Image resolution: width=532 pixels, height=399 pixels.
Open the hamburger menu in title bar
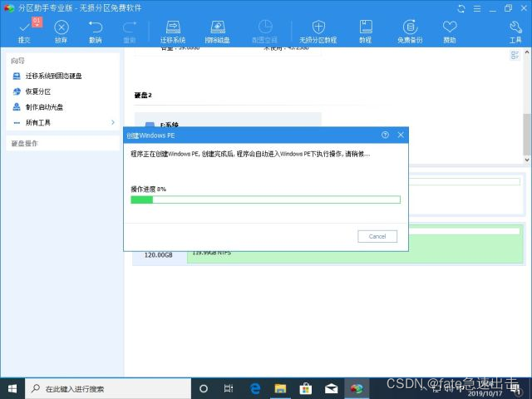click(477, 8)
